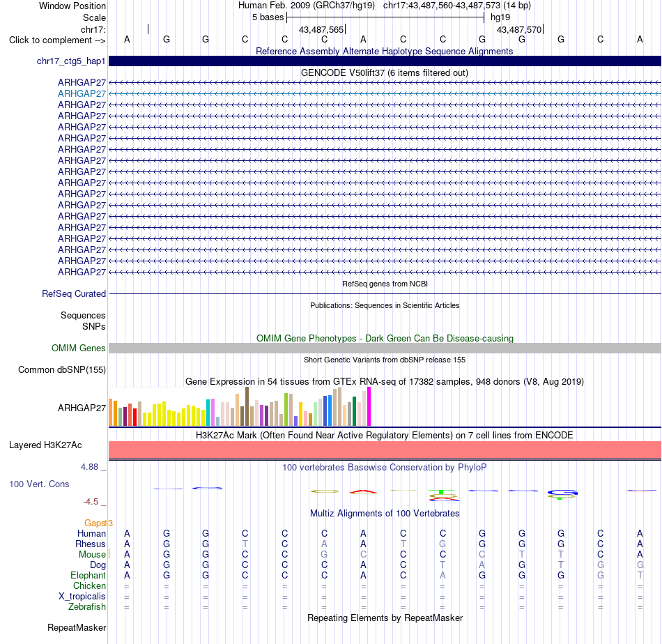Open the OMIM Gene Phenotypes track title

(385, 338)
